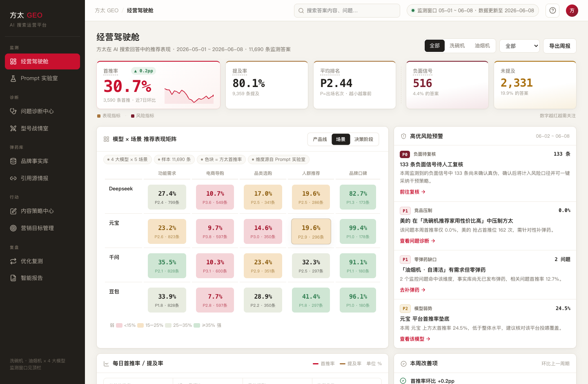Click 千问 功能需求 cell 35.5%
This screenshot has height=384, width=588.
pyautogui.click(x=167, y=266)
